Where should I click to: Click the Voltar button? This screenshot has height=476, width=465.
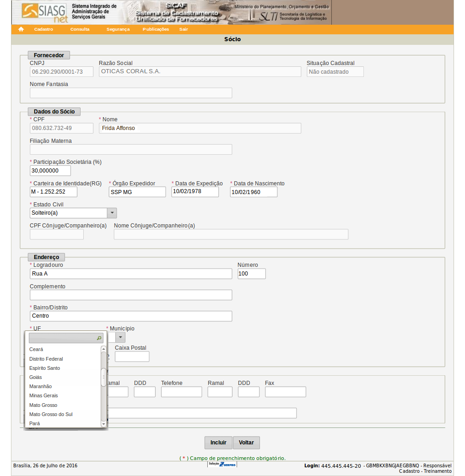tap(246, 443)
